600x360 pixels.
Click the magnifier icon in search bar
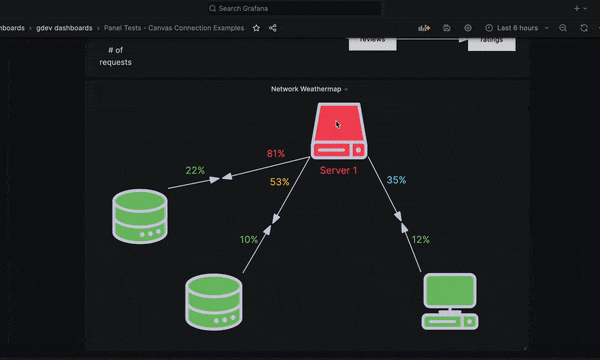tap(212, 8)
